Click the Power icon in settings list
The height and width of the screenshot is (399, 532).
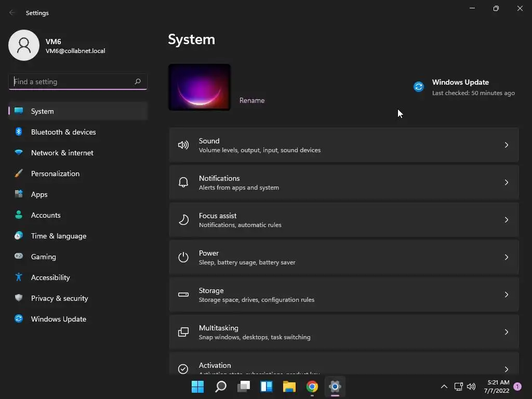(183, 257)
